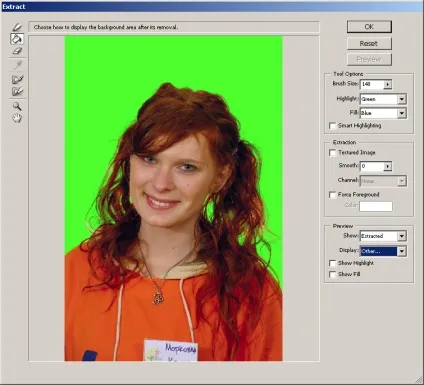424x385 pixels.
Task: Enable Smart Highlighting checkbox
Action: [332, 126]
